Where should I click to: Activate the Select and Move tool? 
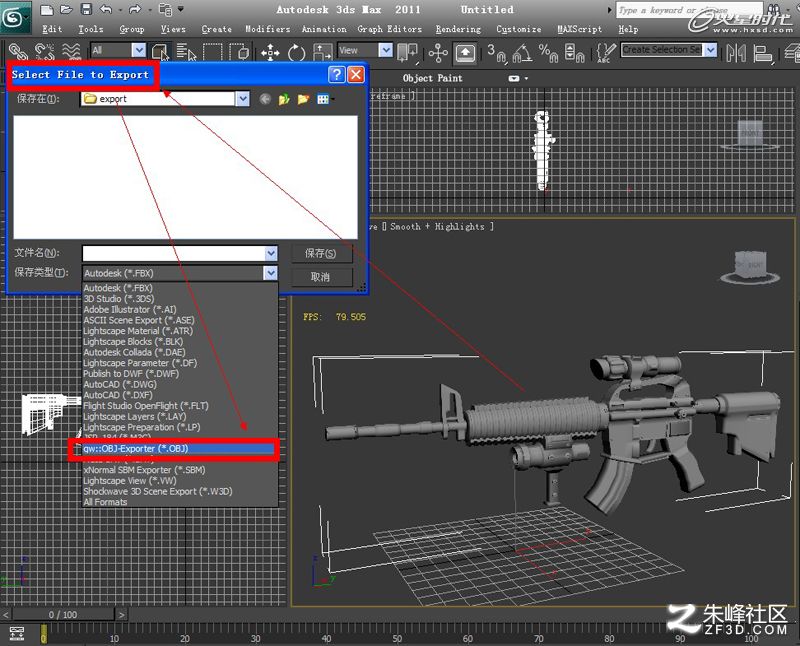pyautogui.click(x=270, y=52)
